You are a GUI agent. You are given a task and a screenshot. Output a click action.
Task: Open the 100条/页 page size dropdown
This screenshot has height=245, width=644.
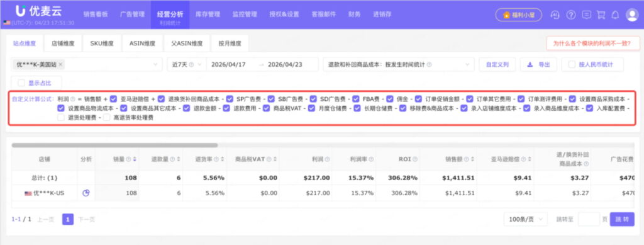click(525, 219)
